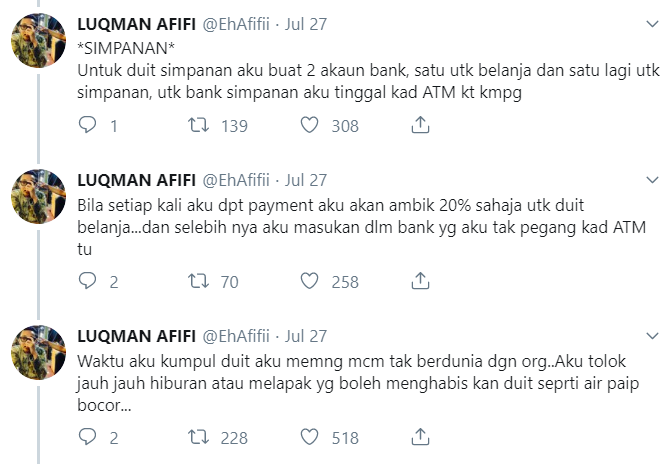Share the SIMPANAN tweet
The image size is (670, 464).
pos(420,125)
